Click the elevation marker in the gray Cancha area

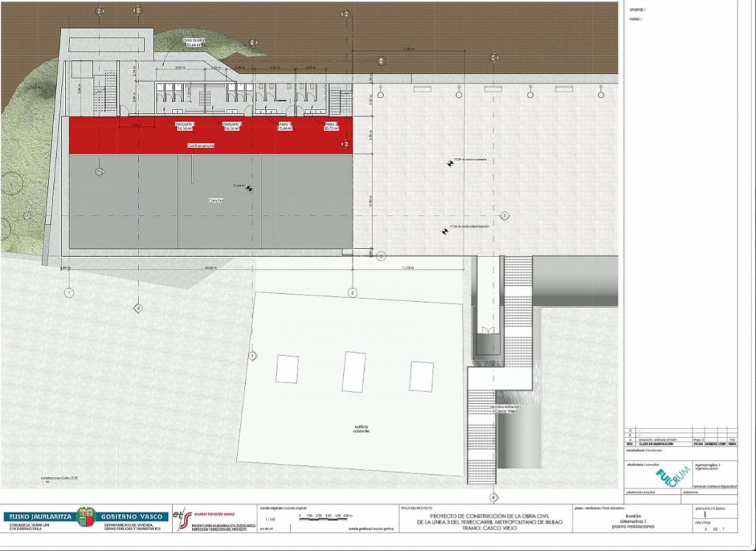(250, 188)
